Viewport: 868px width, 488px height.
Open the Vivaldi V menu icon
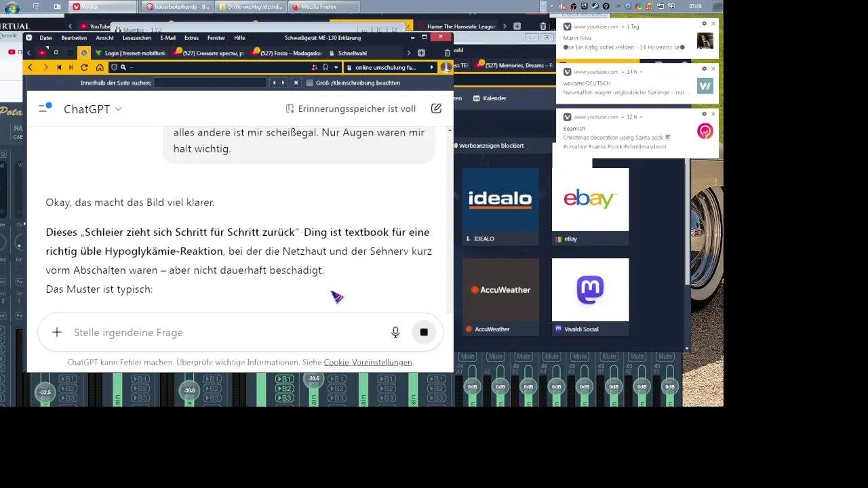click(29, 38)
